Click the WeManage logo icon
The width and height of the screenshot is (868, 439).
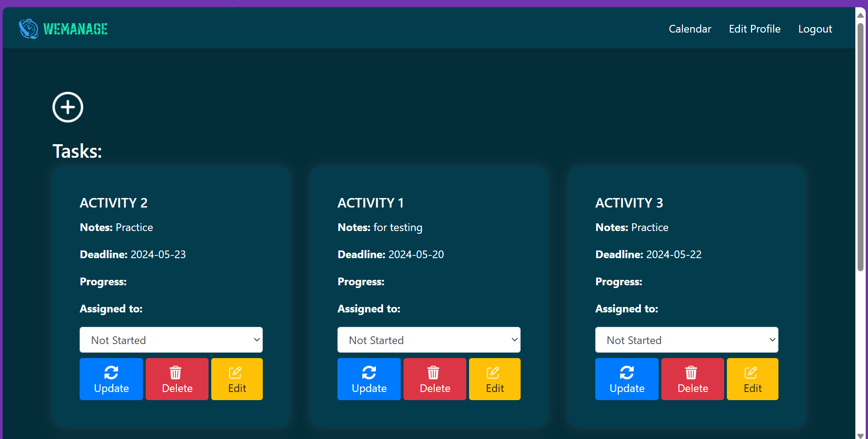coord(28,28)
